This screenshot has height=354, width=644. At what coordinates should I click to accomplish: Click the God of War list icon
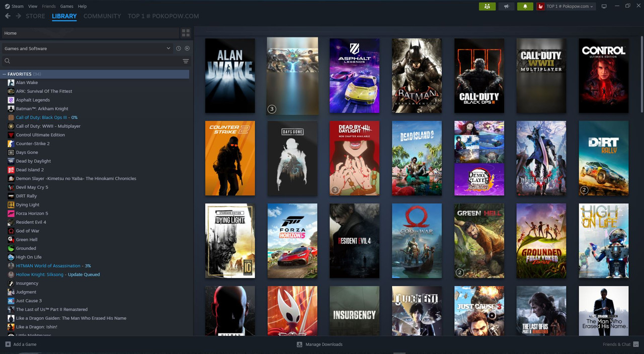[x=11, y=231]
